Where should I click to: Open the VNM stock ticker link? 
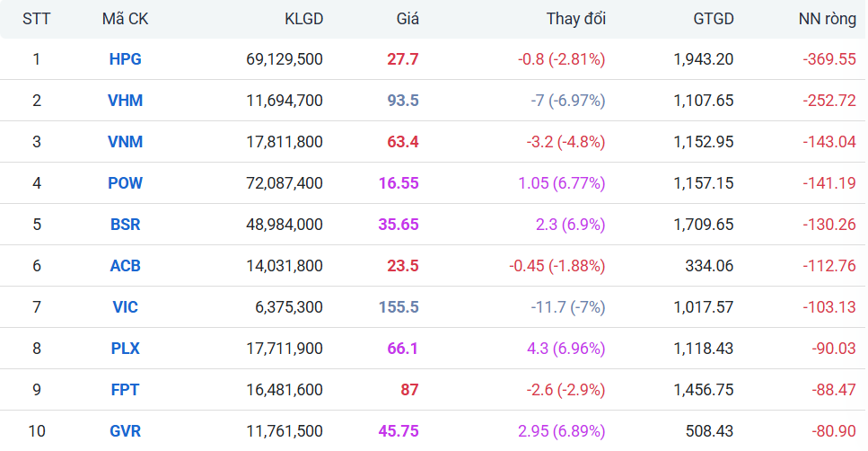(125, 142)
